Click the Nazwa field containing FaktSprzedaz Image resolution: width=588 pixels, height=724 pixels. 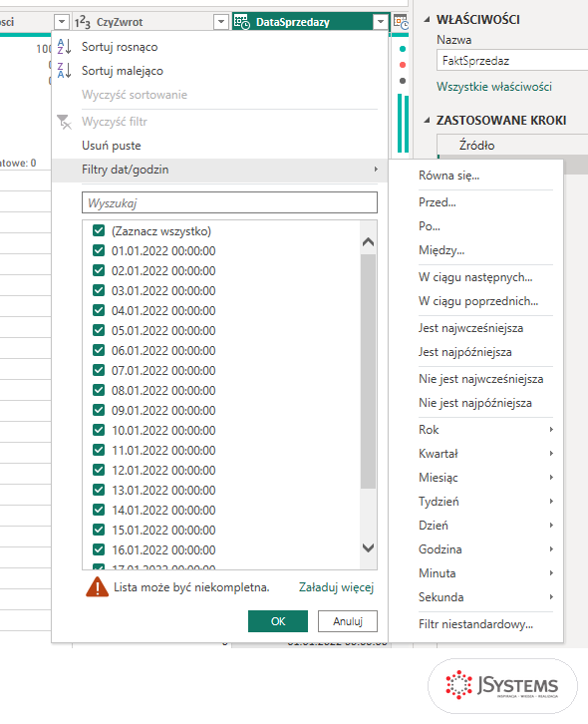point(512,61)
